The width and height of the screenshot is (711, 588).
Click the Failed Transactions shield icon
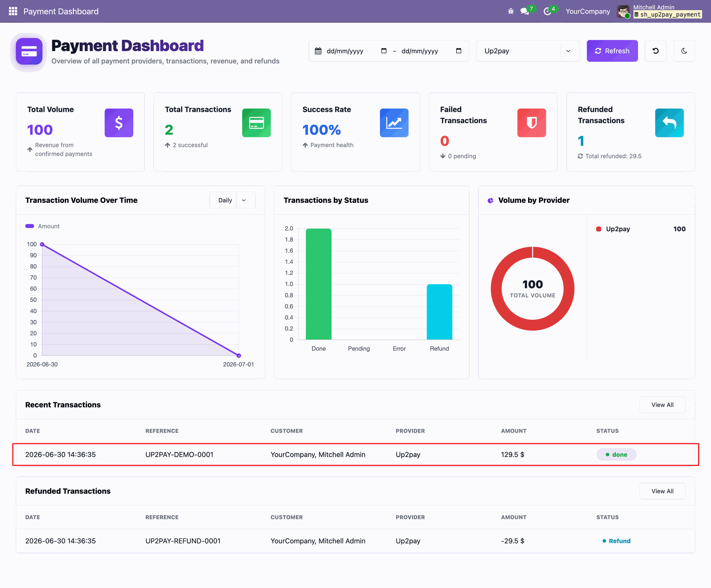click(x=532, y=123)
